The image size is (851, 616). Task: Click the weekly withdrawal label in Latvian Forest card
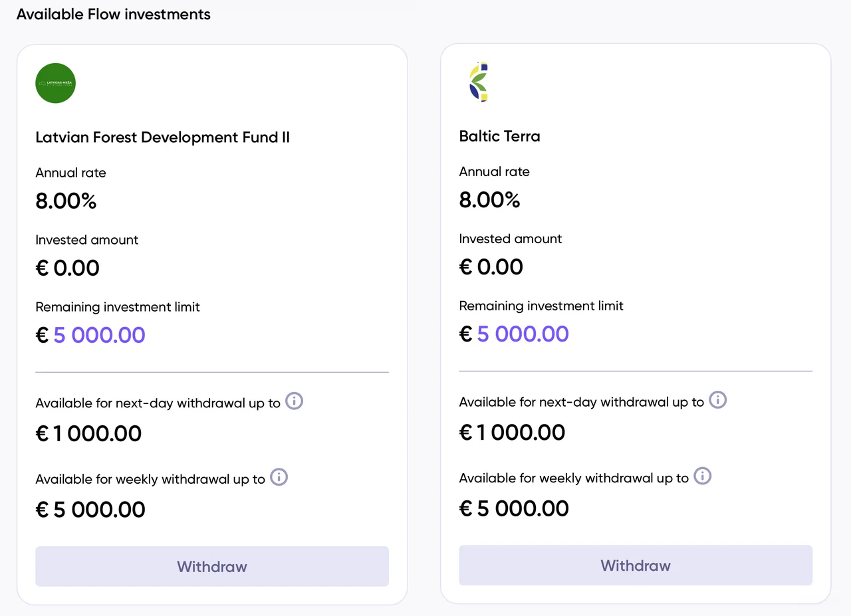pyautogui.click(x=150, y=479)
